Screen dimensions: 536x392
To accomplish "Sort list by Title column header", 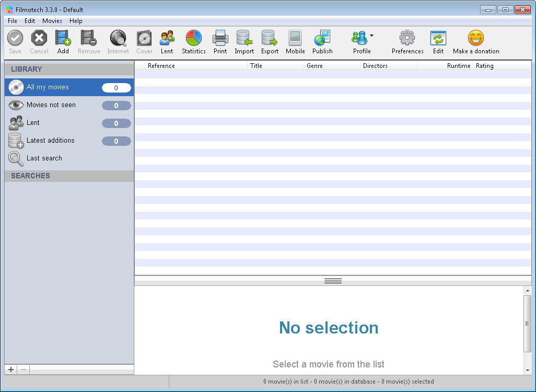I will (x=256, y=66).
